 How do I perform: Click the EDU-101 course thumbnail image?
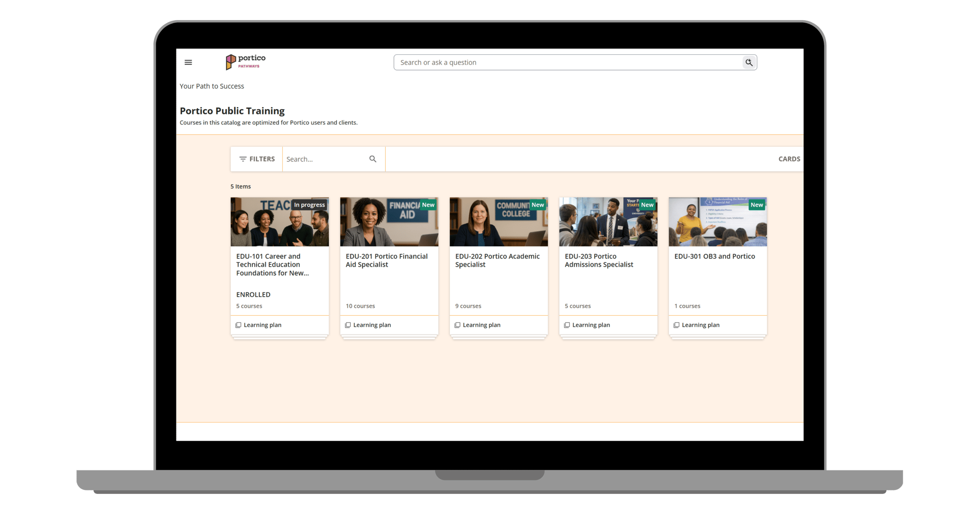pos(280,222)
